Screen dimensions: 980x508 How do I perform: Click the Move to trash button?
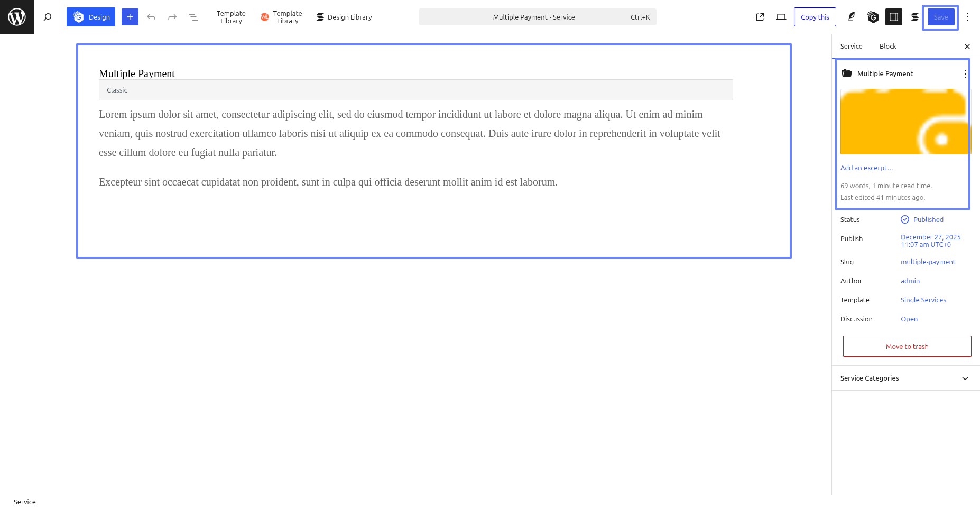pyautogui.click(x=907, y=346)
